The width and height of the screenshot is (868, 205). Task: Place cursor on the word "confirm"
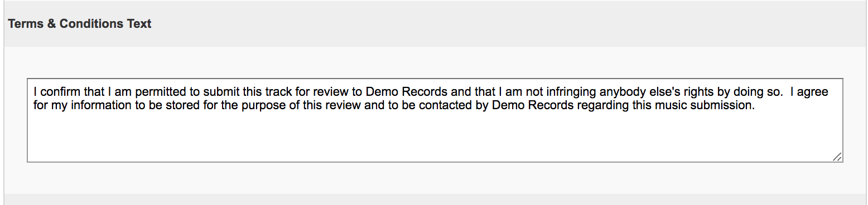(60, 91)
